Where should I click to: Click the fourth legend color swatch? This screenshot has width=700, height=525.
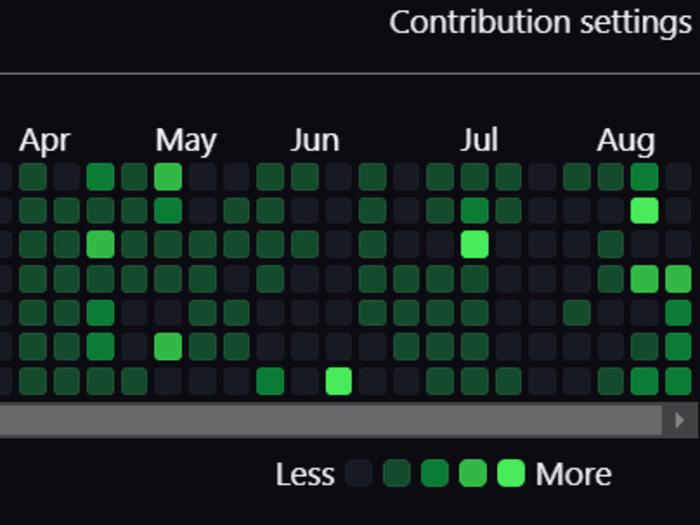473,473
